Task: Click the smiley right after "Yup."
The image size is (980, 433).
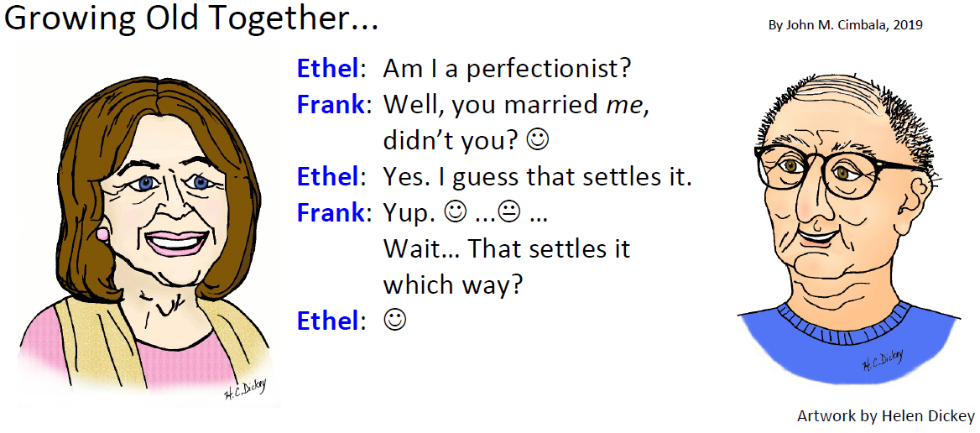Action: (x=455, y=213)
